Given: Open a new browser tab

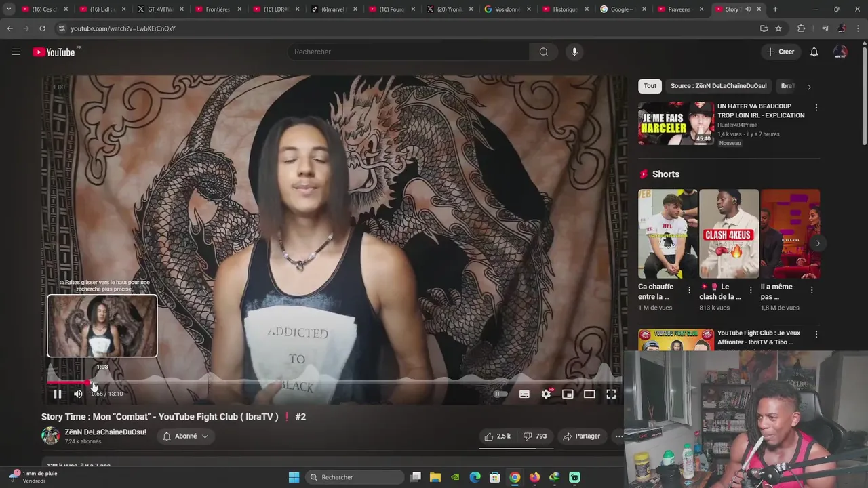Looking at the screenshot, I should pyautogui.click(x=775, y=9).
